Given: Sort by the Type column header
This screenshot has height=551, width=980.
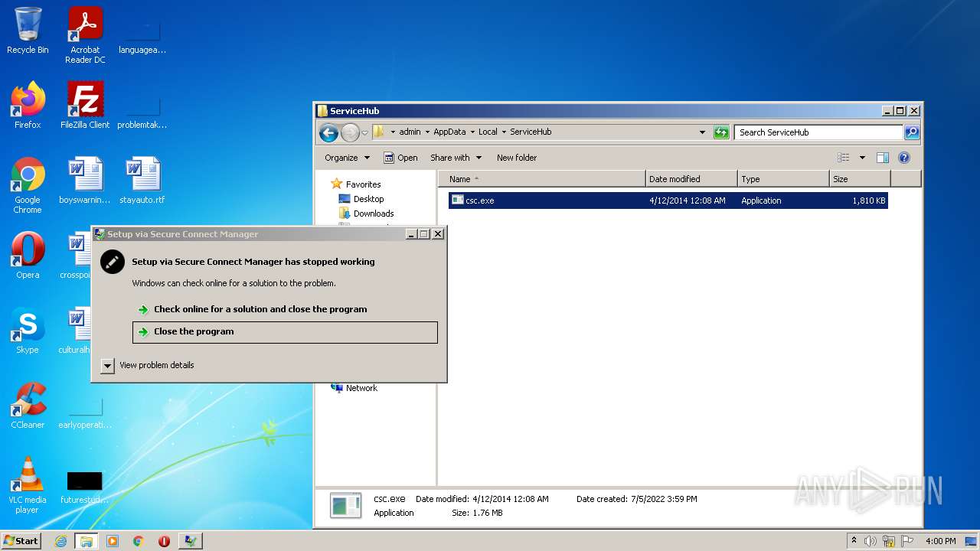Looking at the screenshot, I should (x=784, y=179).
